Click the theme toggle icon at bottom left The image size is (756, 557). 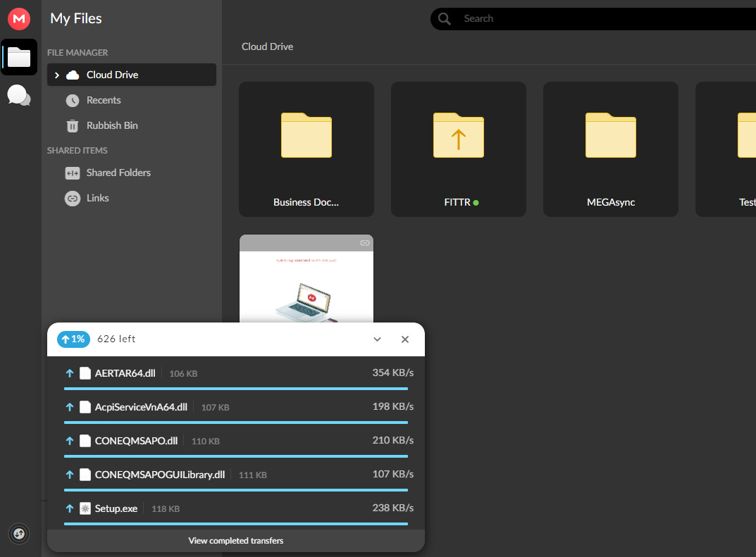click(x=18, y=534)
